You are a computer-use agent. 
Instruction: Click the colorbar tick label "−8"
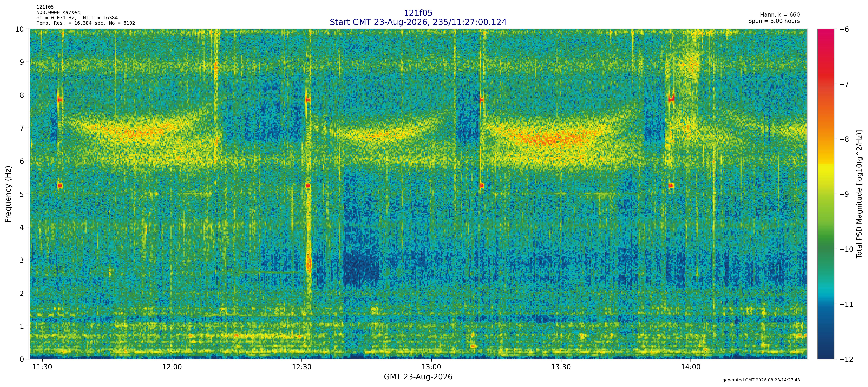844,139
